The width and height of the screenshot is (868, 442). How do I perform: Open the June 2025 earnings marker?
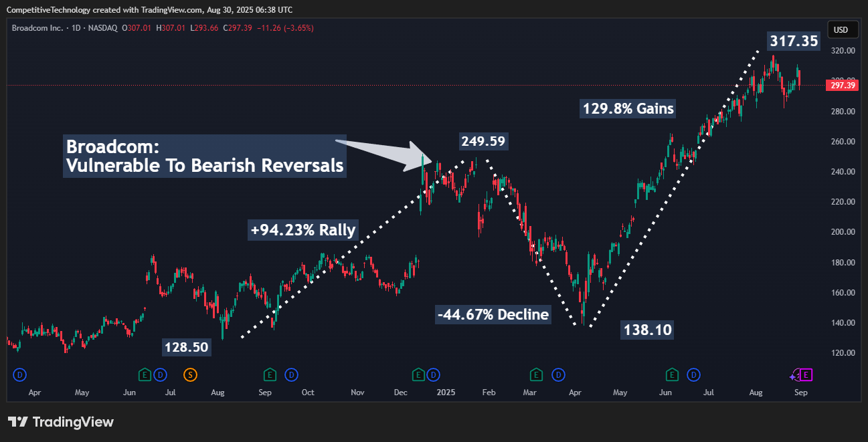tap(673, 374)
